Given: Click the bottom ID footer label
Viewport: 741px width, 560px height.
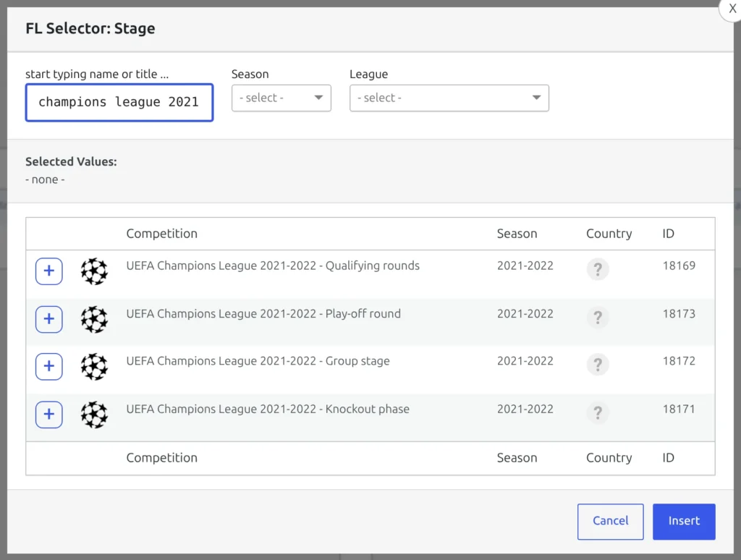Looking at the screenshot, I should point(668,458).
